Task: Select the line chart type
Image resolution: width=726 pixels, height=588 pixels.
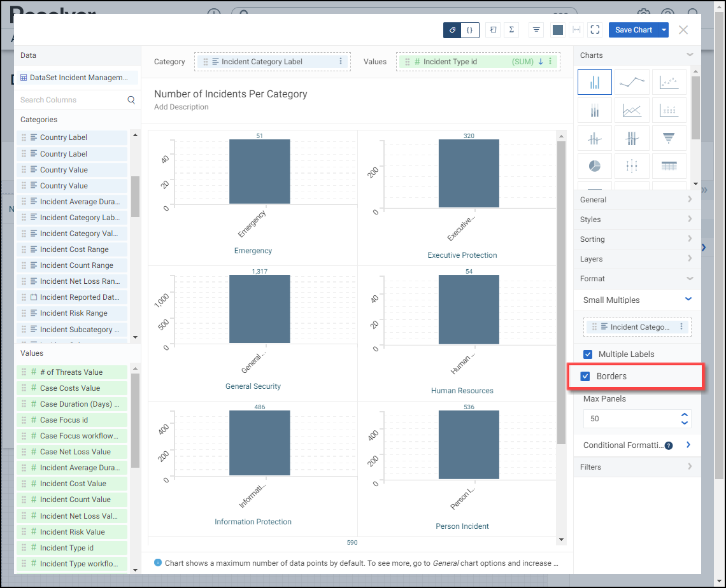Action: (x=632, y=82)
